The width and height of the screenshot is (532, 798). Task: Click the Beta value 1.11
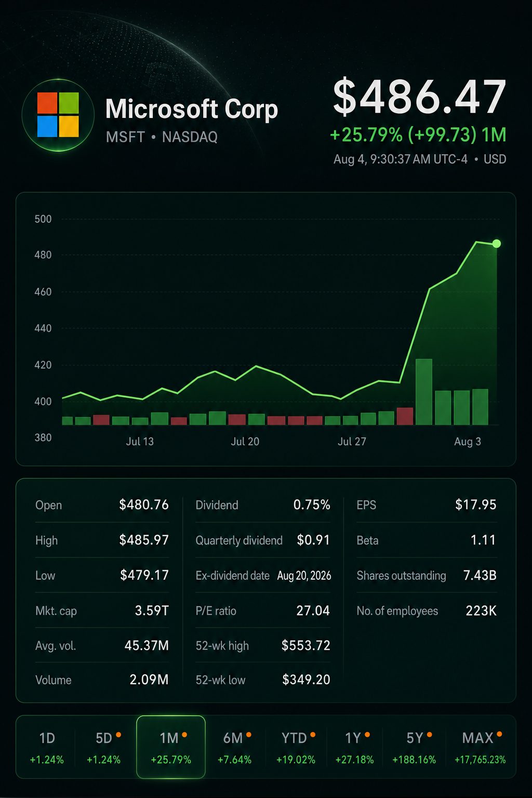pyautogui.click(x=483, y=540)
